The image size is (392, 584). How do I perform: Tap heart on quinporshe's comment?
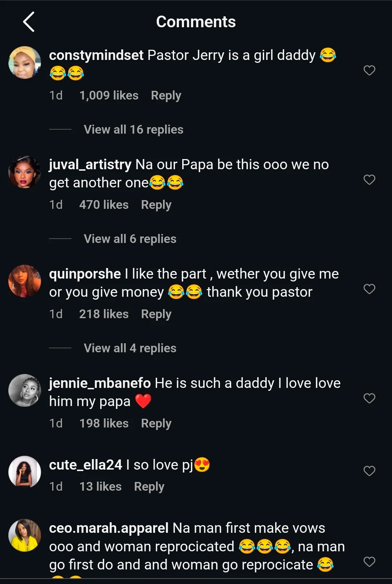pos(369,289)
